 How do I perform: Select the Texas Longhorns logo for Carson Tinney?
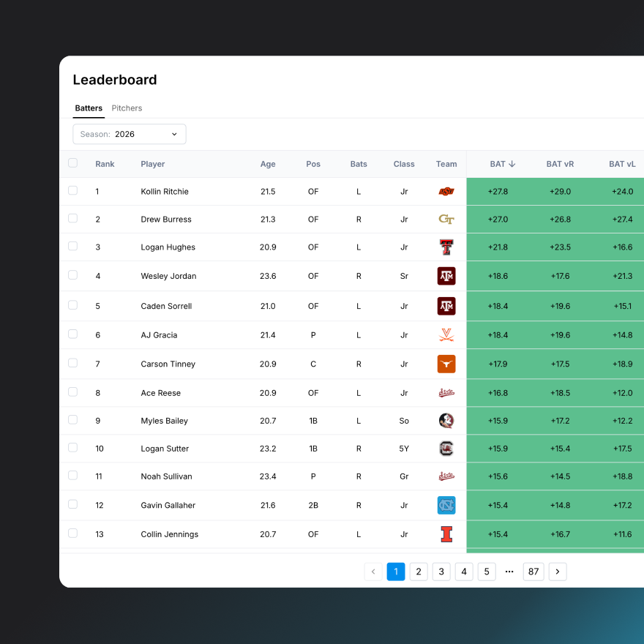(x=446, y=364)
